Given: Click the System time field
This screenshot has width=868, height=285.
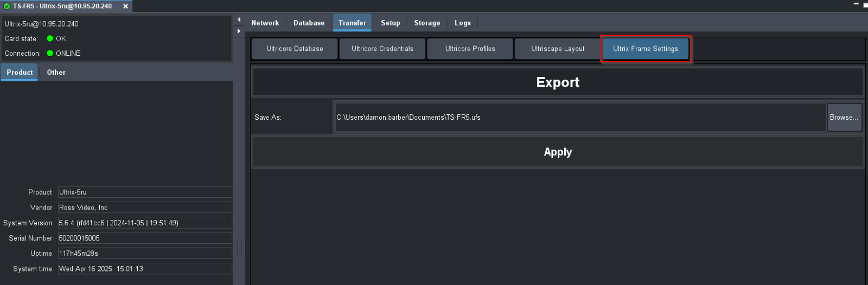Looking at the screenshot, I should tap(145, 269).
